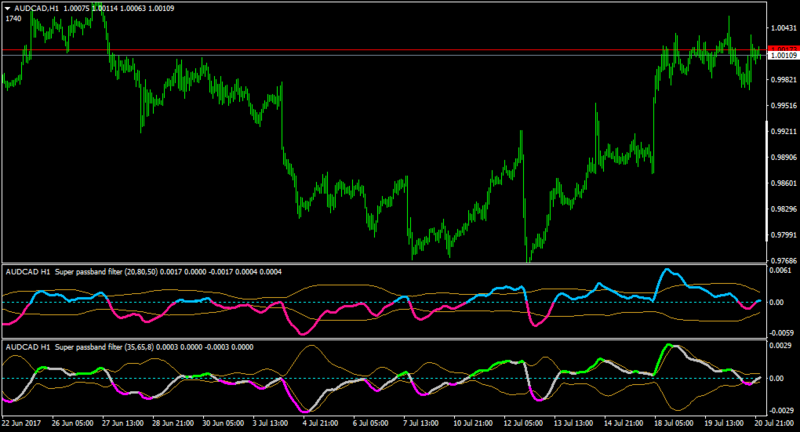The height and width of the screenshot is (432, 800).
Task: Click the 0.98601 value on price scale
Action: [783, 183]
